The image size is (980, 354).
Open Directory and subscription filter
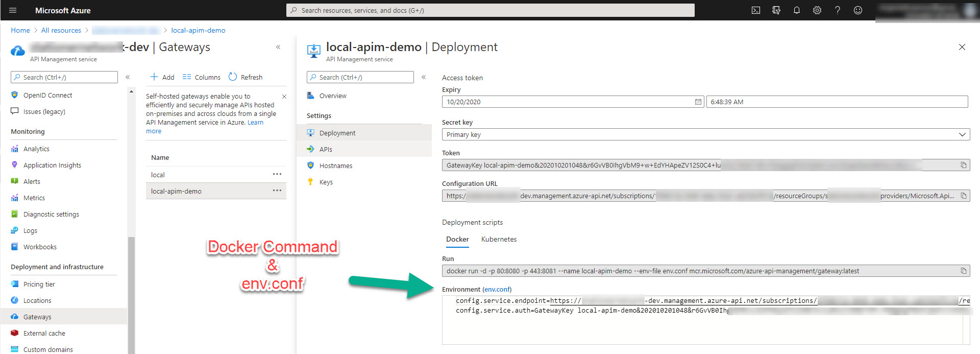click(x=776, y=10)
